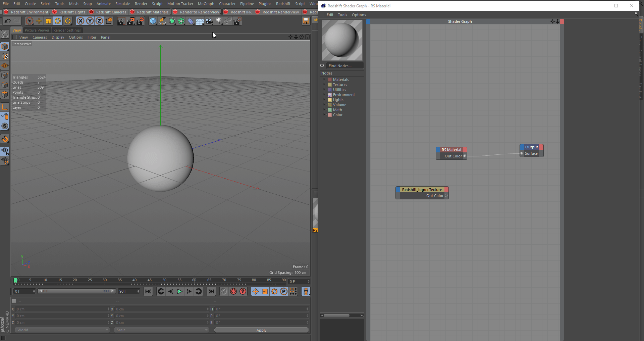Image resolution: width=644 pixels, height=341 pixels.
Task: Expand the Textures node category
Action: point(325,85)
